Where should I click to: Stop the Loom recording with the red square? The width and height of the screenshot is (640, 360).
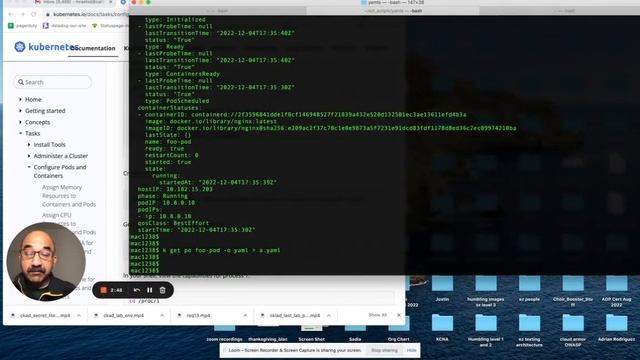pos(104,290)
